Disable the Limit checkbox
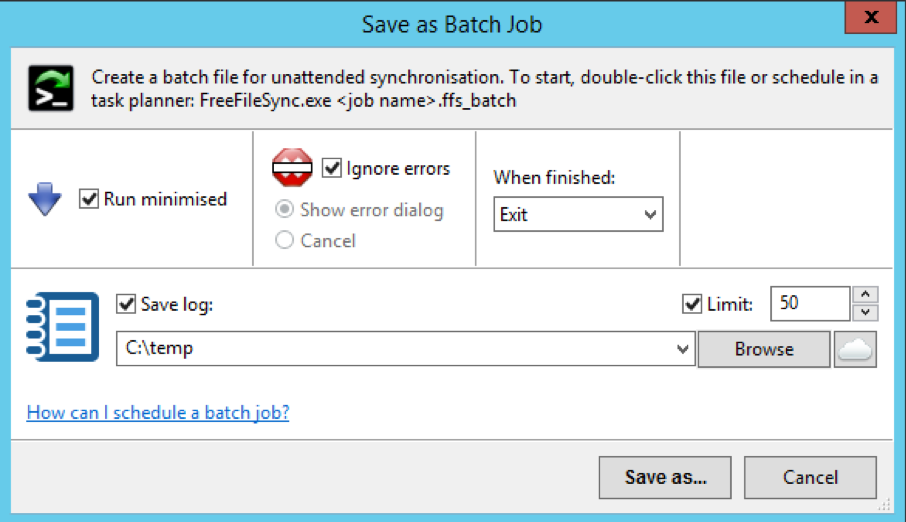 (692, 304)
